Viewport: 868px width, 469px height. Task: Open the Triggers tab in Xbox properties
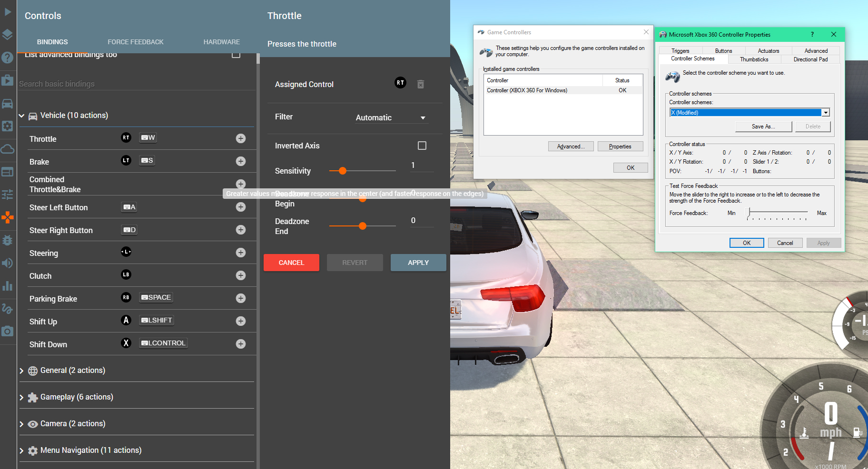(x=681, y=51)
